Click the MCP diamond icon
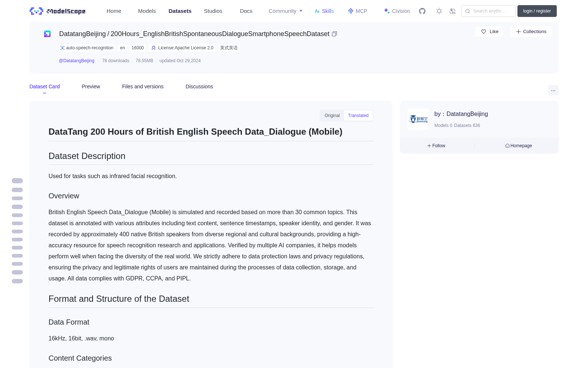The height and width of the screenshot is (368, 588). point(351,11)
